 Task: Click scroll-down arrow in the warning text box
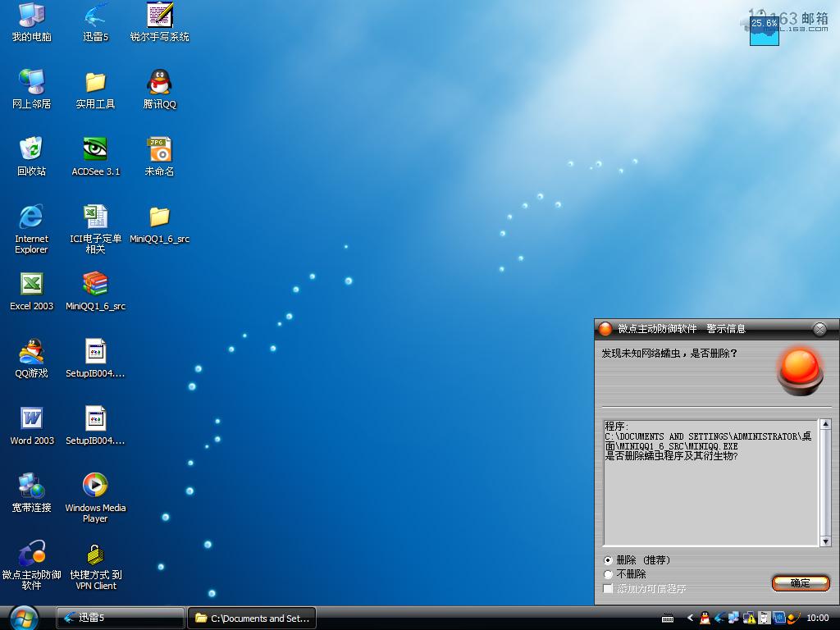pos(824,541)
